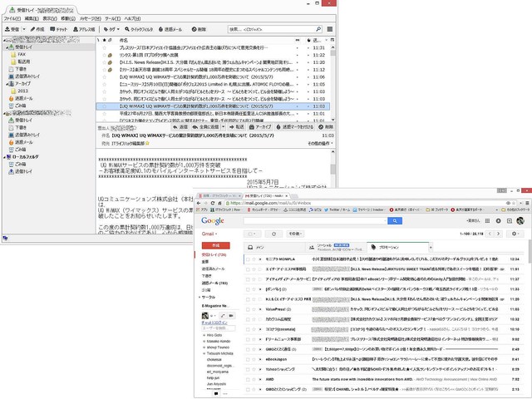Image resolution: width=532 pixels, height=399 pixels.
Task: Click the red 作成 compose button in Gmail
Action: point(216,245)
